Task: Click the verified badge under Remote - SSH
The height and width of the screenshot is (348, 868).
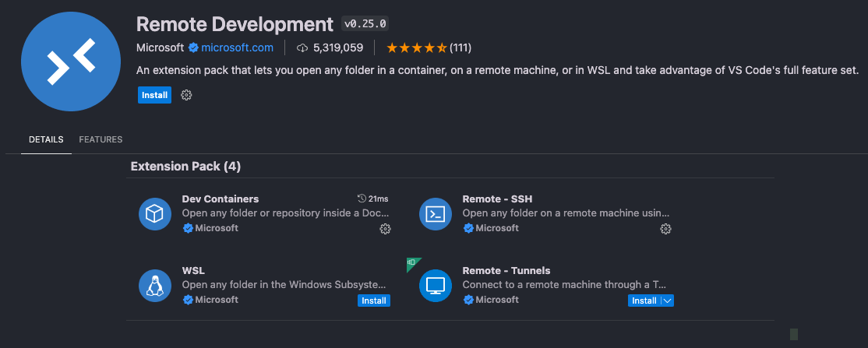Action: [x=468, y=228]
